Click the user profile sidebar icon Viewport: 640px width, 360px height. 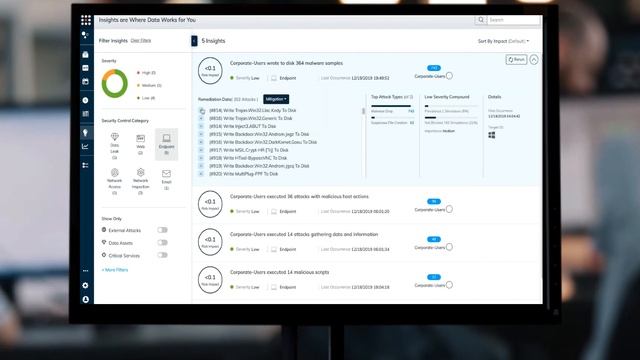[x=85, y=299]
